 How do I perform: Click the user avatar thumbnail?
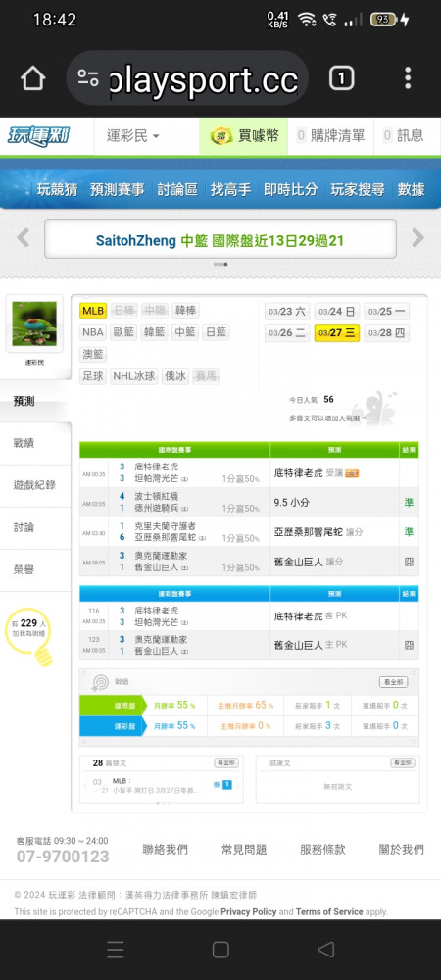click(x=34, y=323)
